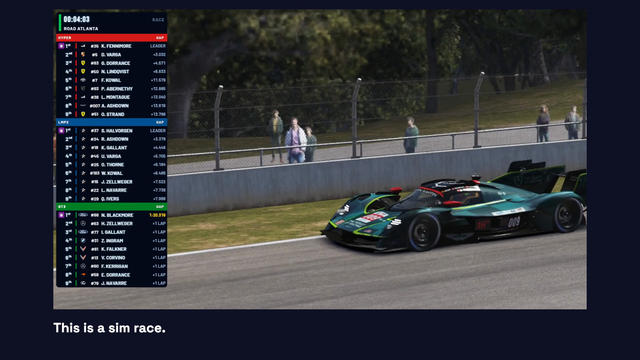Screen dimensions: 640x360
Task: Click the caption 'This is a sim race.'
Action: (109, 328)
